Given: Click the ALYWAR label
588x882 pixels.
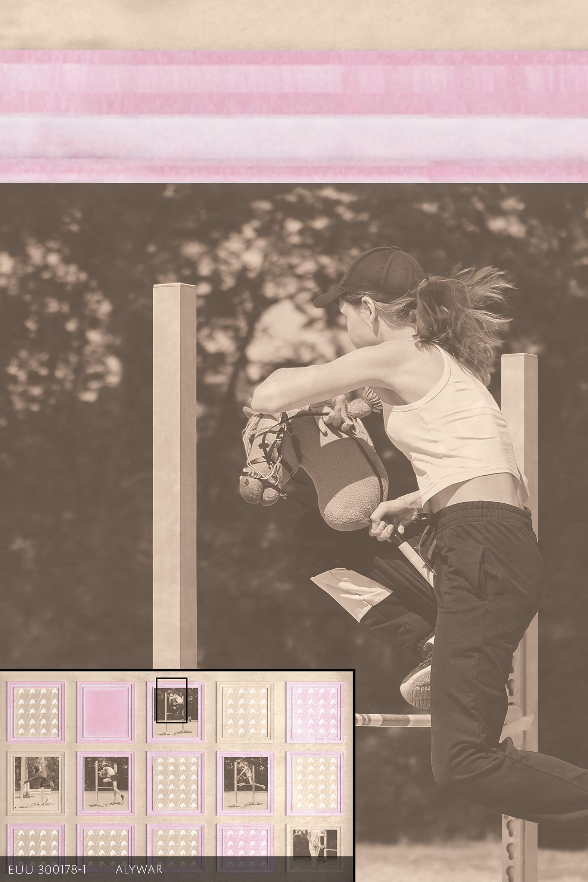Looking at the screenshot, I should [x=139, y=869].
